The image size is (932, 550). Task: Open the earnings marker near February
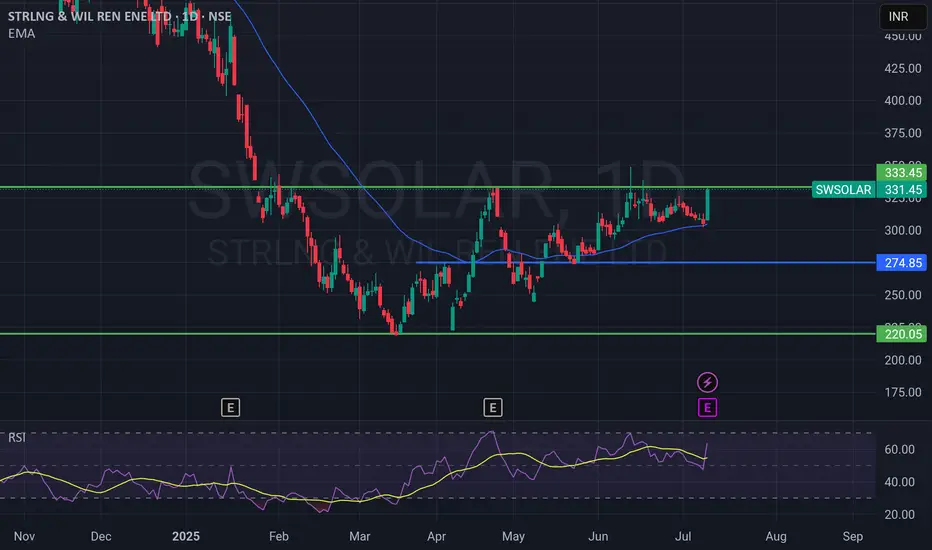(x=231, y=408)
